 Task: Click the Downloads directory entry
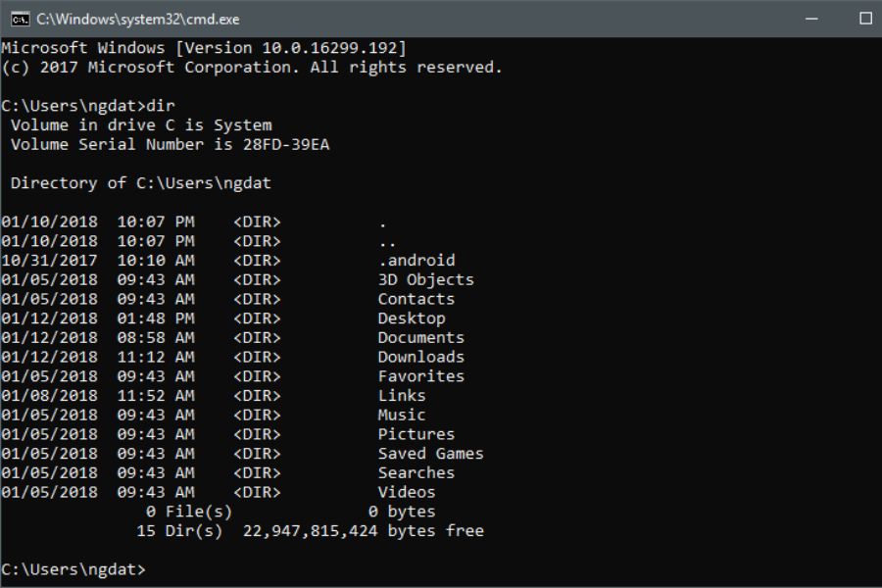tap(420, 357)
